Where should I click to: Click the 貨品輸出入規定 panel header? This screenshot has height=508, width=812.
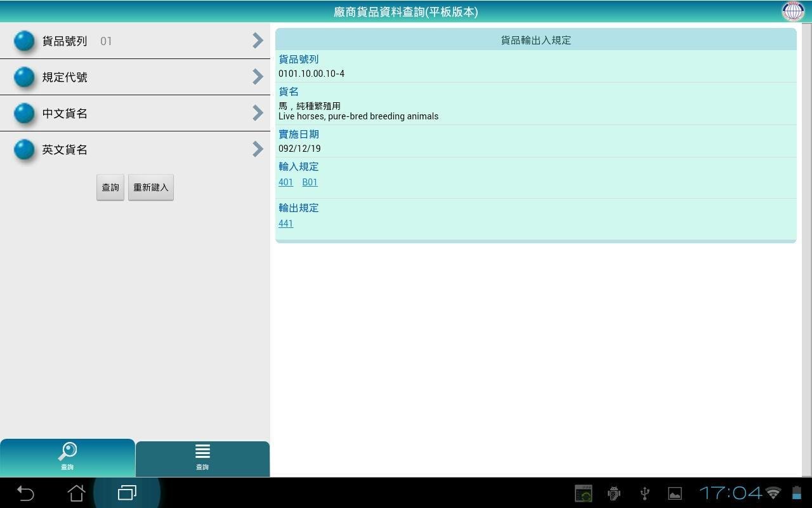(x=536, y=40)
